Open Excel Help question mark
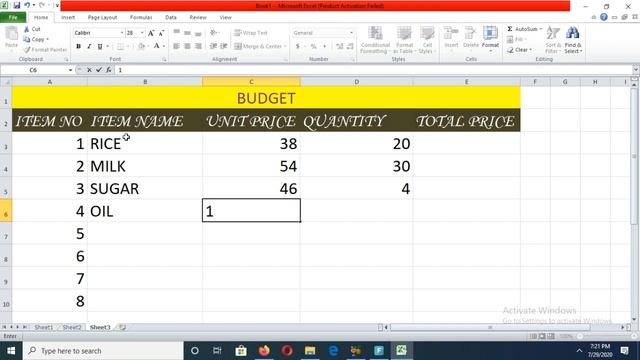640x360 pixels. [604, 17]
